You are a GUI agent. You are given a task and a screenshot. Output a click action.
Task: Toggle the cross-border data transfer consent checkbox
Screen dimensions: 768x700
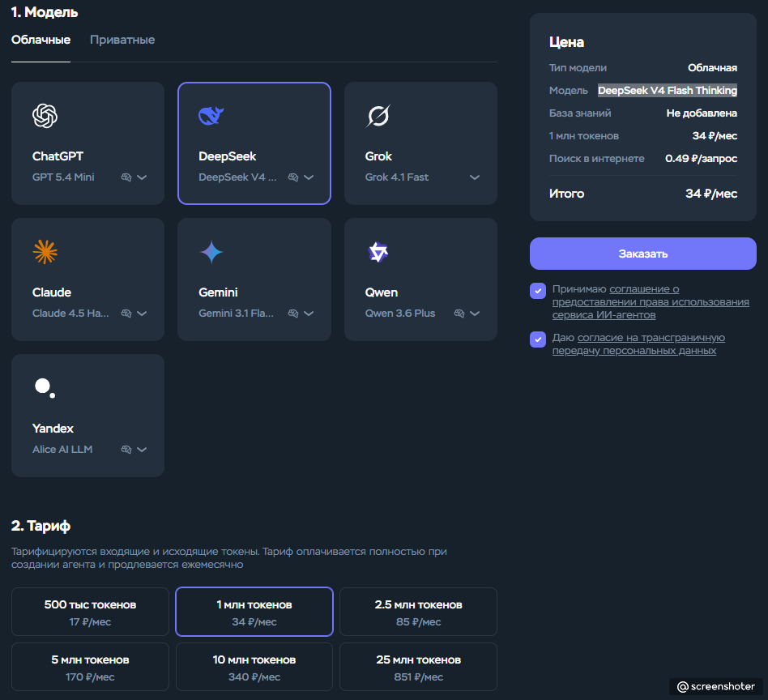point(538,339)
